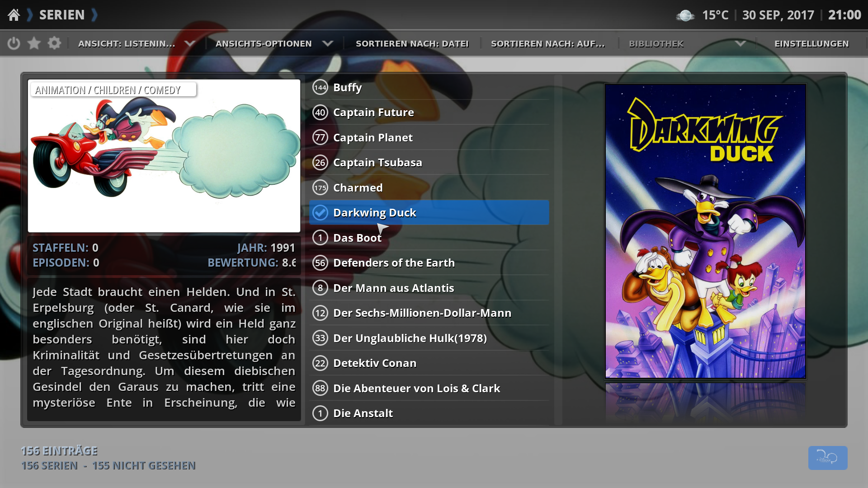868x488 pixels.
Task: Click the 77 badge beside Captain Planet
Action: tap(320, 137)
